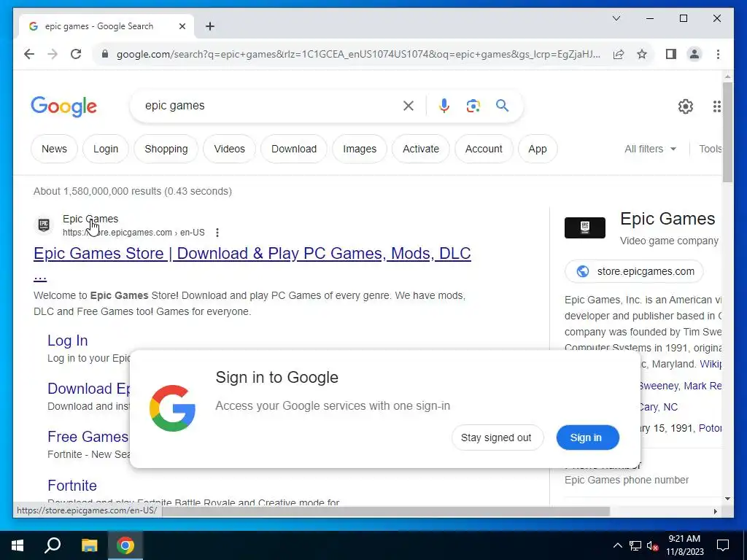Close the 'epic games - Google Search' tab
Image resolution: width=747 pixels, height=560 pixels.
click(182, 26)
